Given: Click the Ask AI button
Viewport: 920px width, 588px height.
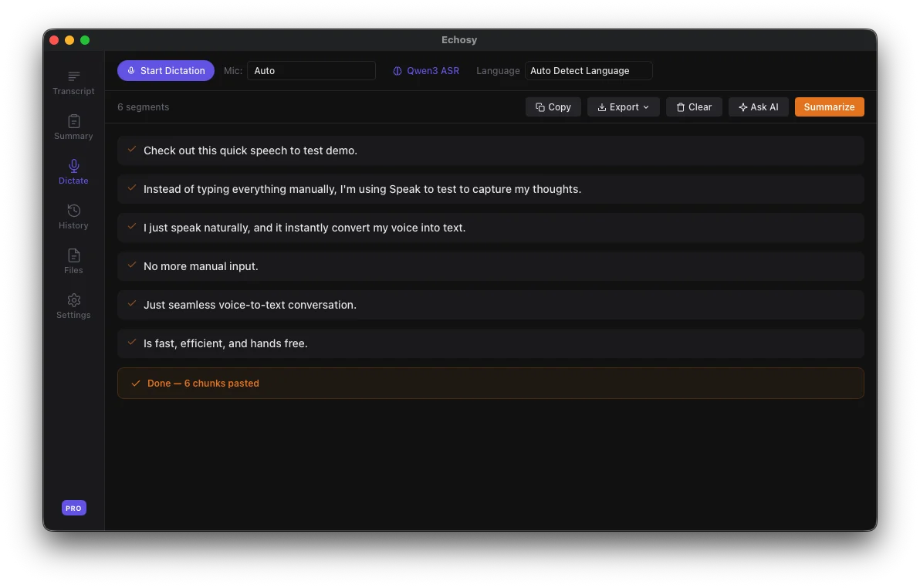Looking at the screenshot, I should [758, 106].
